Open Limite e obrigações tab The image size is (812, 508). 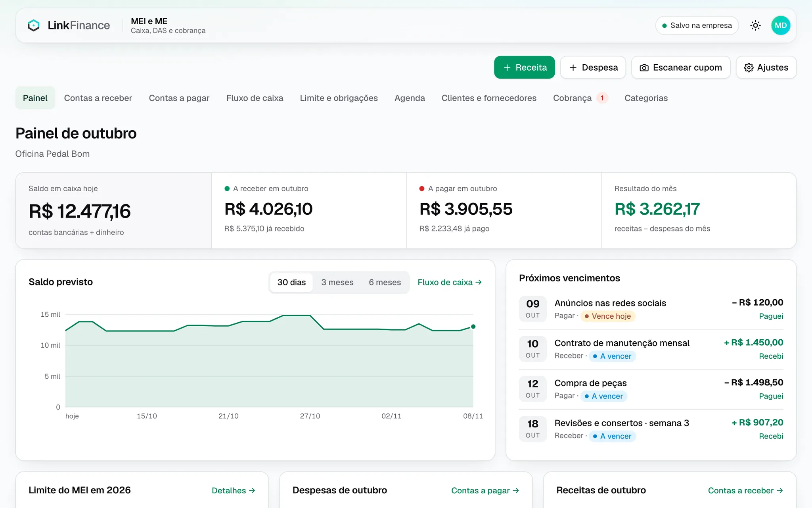(339, 98)
